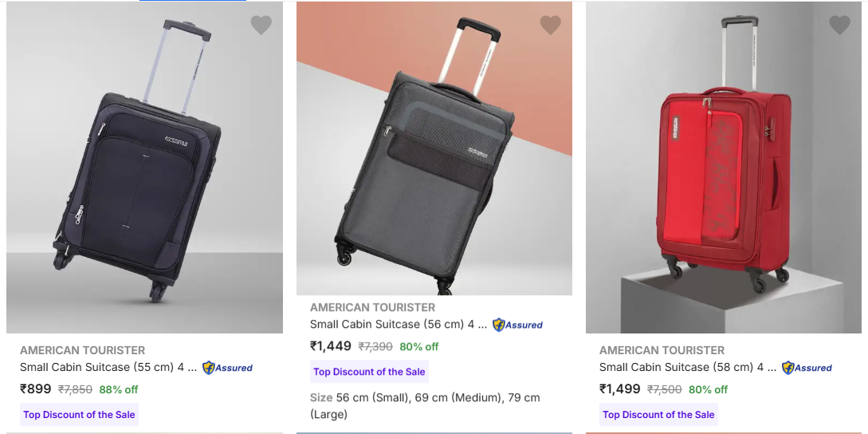Click Assured badge on the ₹899 suitcase
Viewport: 868px width, 434px height.
227,368
